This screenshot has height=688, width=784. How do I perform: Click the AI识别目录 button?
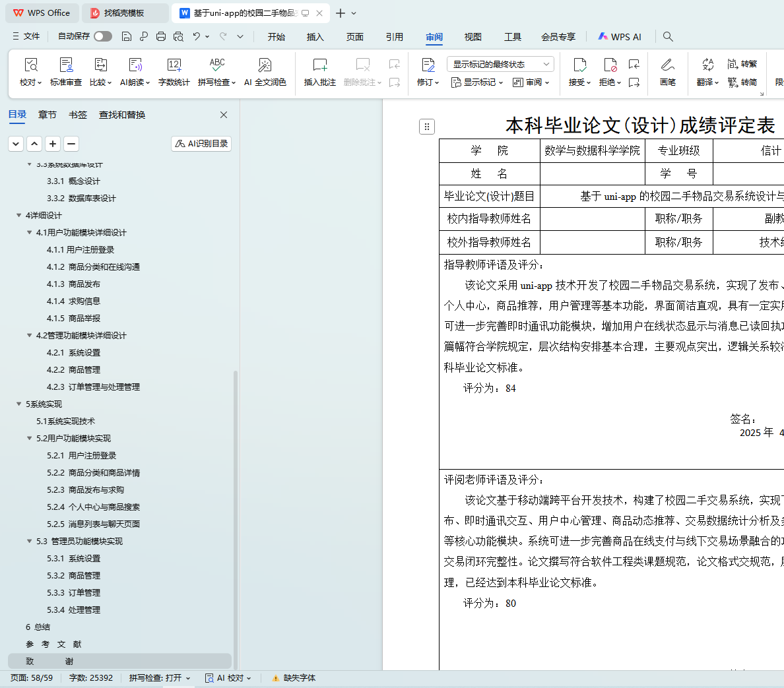click(x=201, y=143)
